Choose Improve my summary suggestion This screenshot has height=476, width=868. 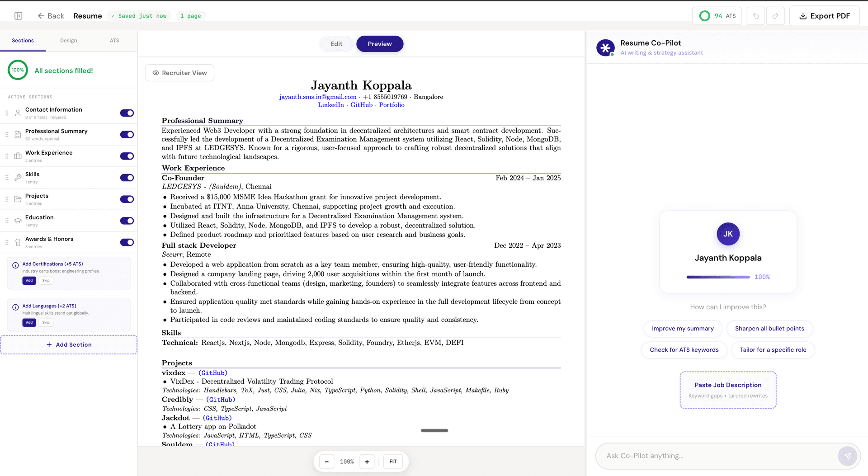[x=683, y=329]
